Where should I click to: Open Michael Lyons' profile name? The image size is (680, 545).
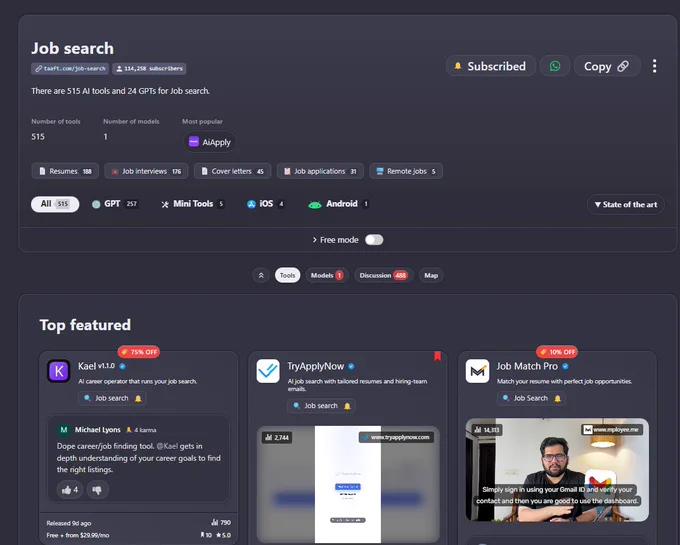pyautogui.click(x=98, y=430)
